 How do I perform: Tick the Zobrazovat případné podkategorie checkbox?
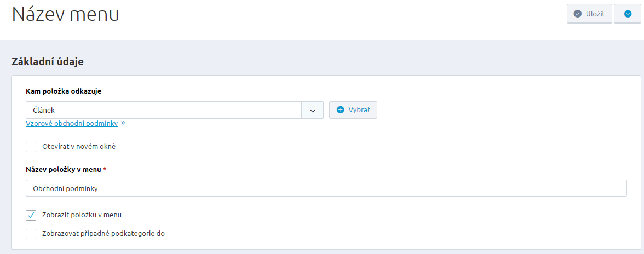31,234
